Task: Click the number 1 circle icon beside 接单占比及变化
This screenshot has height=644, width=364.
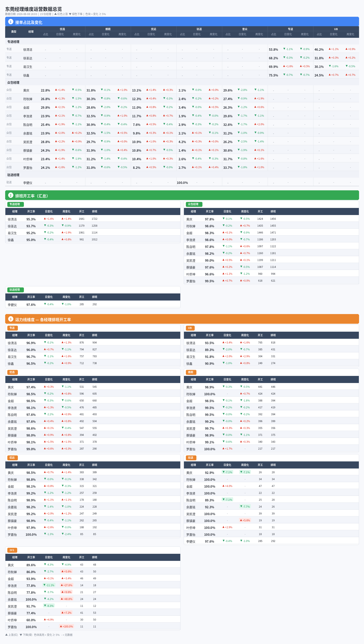Action: (x=11, y=22)
